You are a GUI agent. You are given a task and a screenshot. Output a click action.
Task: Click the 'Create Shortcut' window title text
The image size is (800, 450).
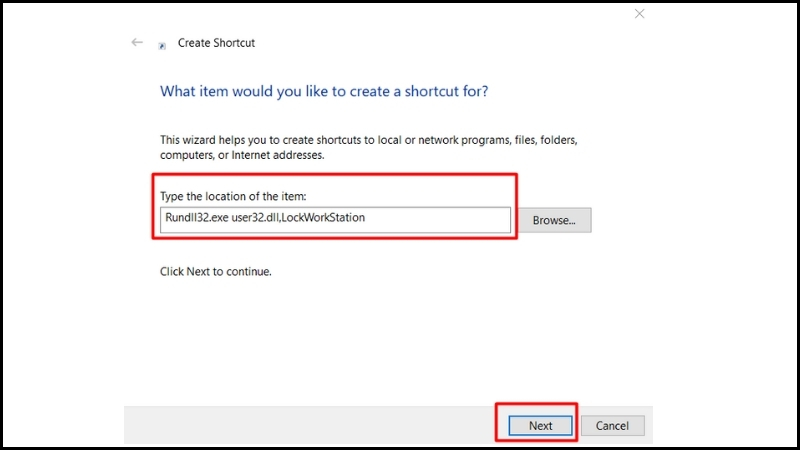point(216,43)
